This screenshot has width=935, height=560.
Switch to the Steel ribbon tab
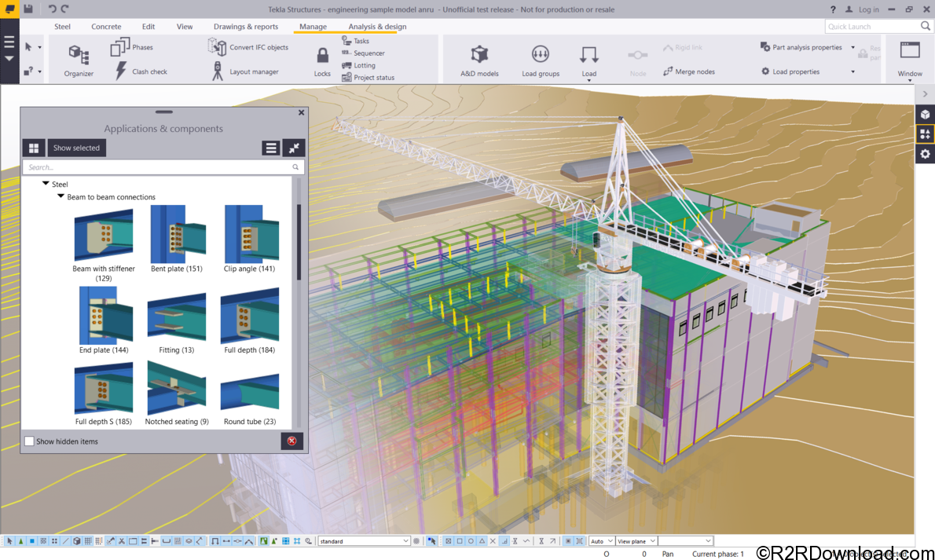coord(61,26)
